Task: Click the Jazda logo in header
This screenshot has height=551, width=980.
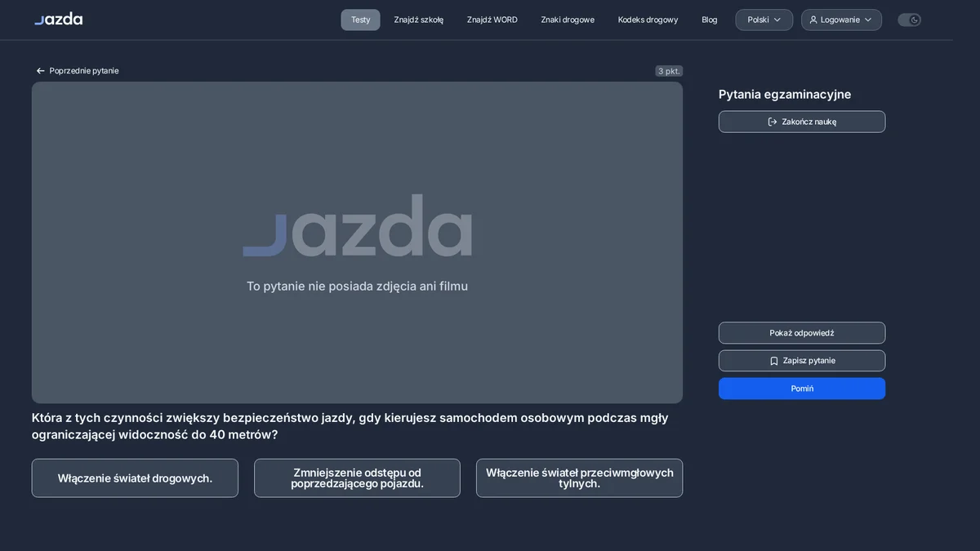Action: 58,19
